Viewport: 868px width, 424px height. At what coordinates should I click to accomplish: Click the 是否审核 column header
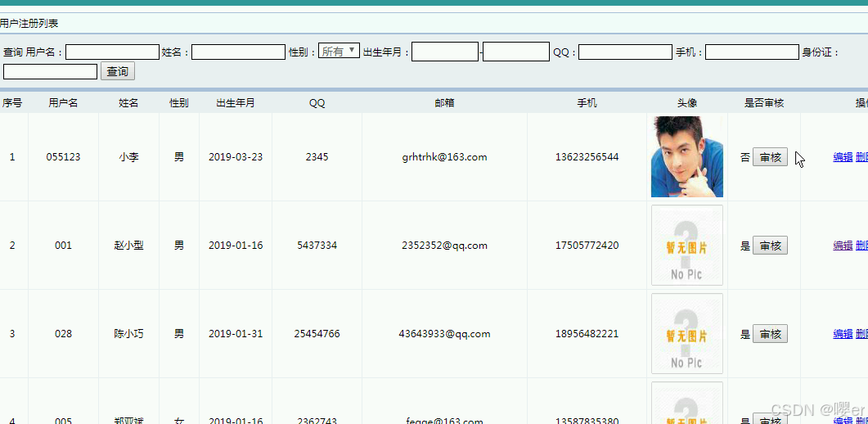(x=764, y=103)
